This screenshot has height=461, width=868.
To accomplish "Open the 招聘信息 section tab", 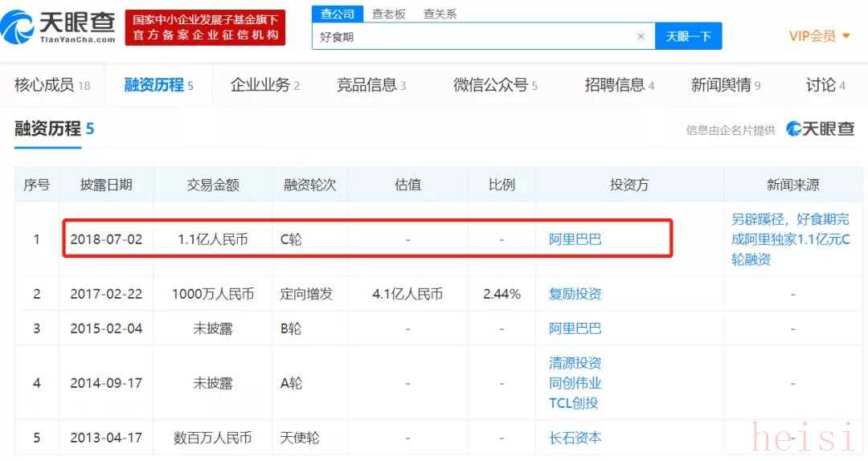I will tap(620, 84).
